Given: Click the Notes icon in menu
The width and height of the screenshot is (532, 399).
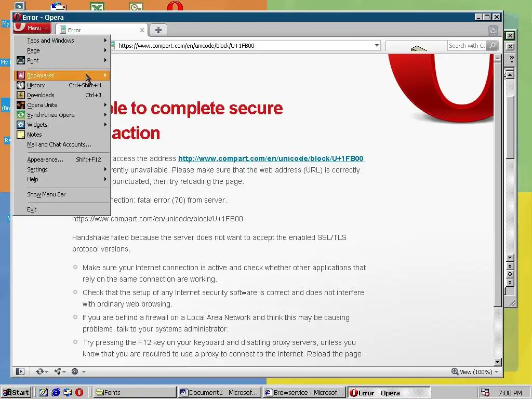Looking at the screenshot, I should 21,135.
